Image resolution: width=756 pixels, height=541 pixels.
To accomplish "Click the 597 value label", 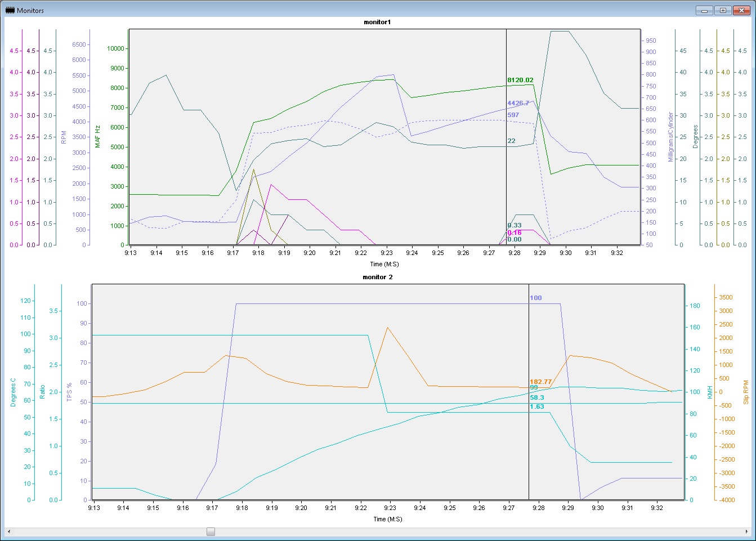I will click(513, 115).
